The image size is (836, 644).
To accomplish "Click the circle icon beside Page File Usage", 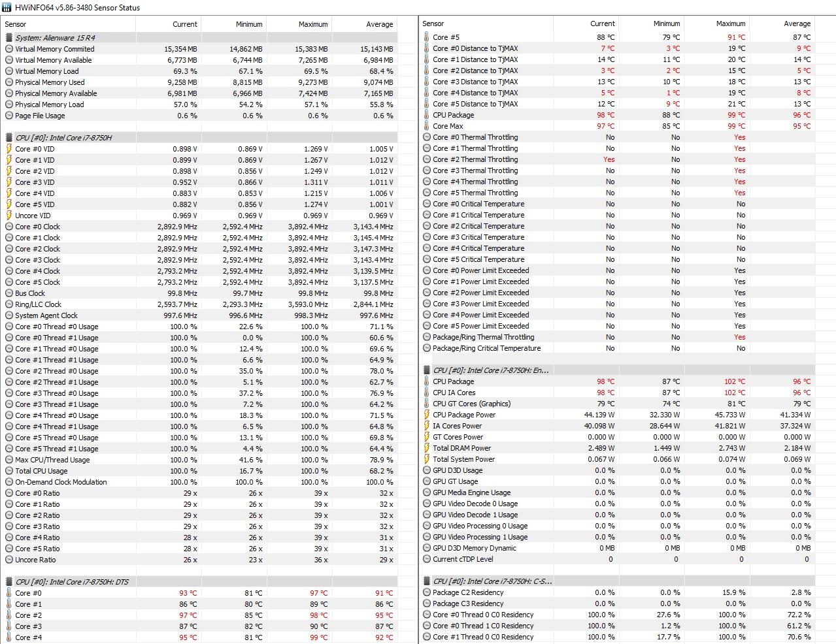I will [8, 116].
